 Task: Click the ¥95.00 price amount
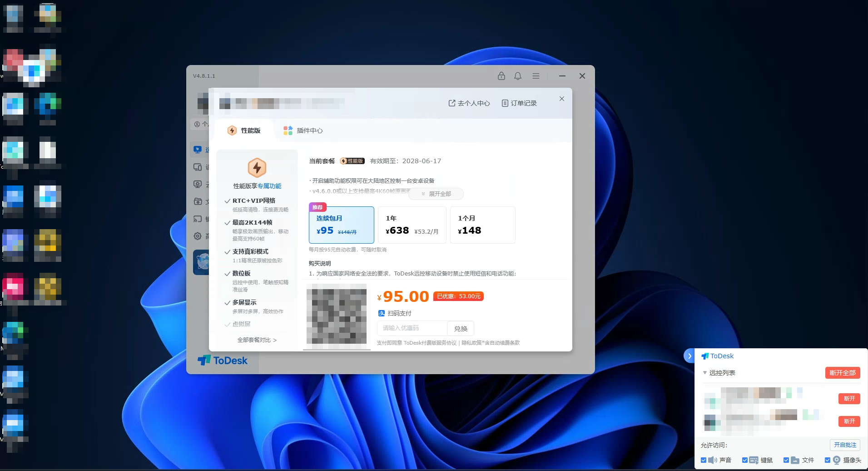coord(403,296)
